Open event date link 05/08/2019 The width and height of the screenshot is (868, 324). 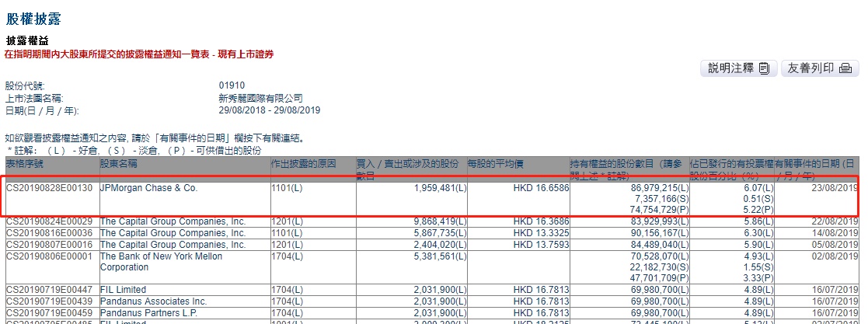click(x=836, y=245)
